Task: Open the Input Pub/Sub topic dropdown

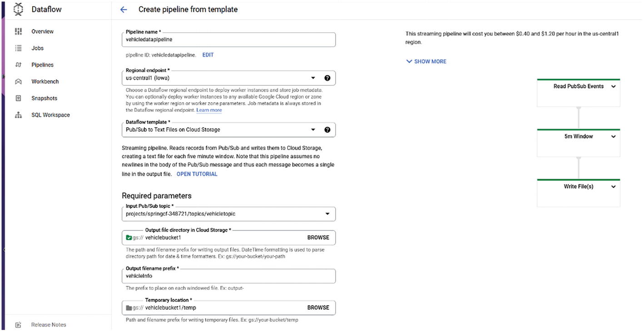Action: 327,214
